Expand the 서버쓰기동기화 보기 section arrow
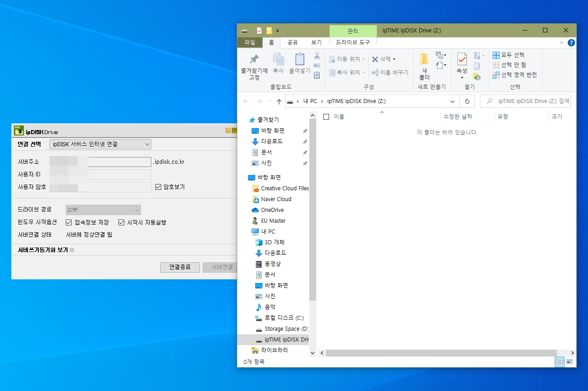588x391 pixels. pyautogui.click(x=72, y=250)
